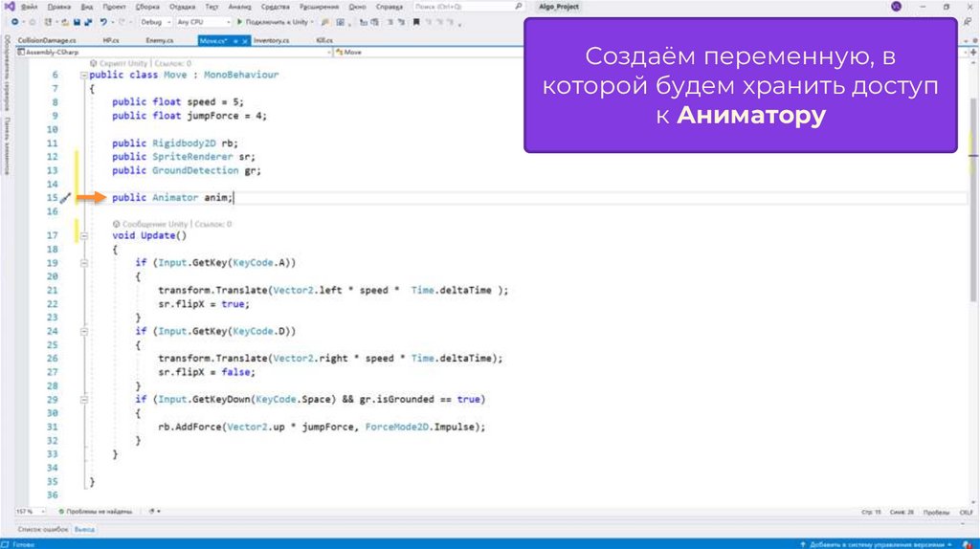Click the search magnifier icon
Viewport: 980px width, 549px height.
[518, 7]
